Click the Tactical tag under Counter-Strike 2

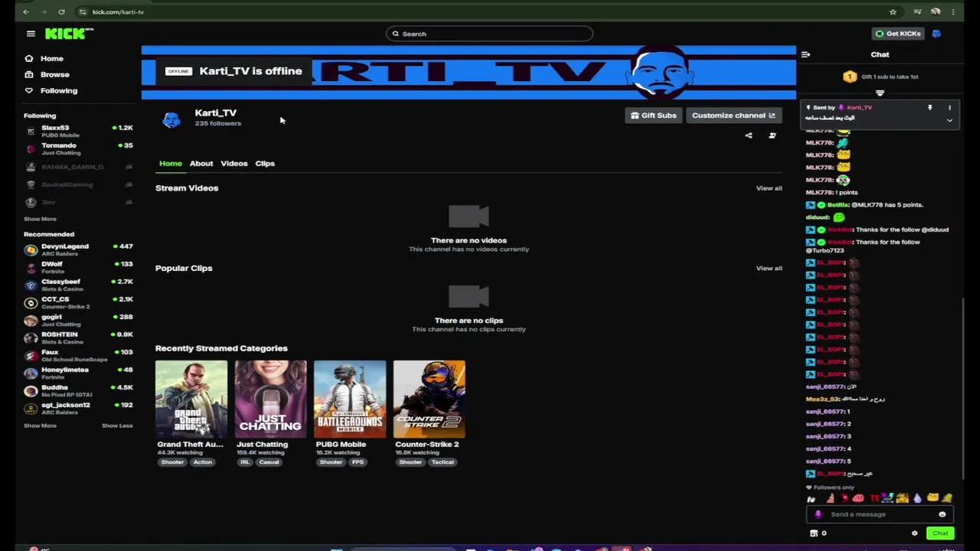tap(443, 462)
